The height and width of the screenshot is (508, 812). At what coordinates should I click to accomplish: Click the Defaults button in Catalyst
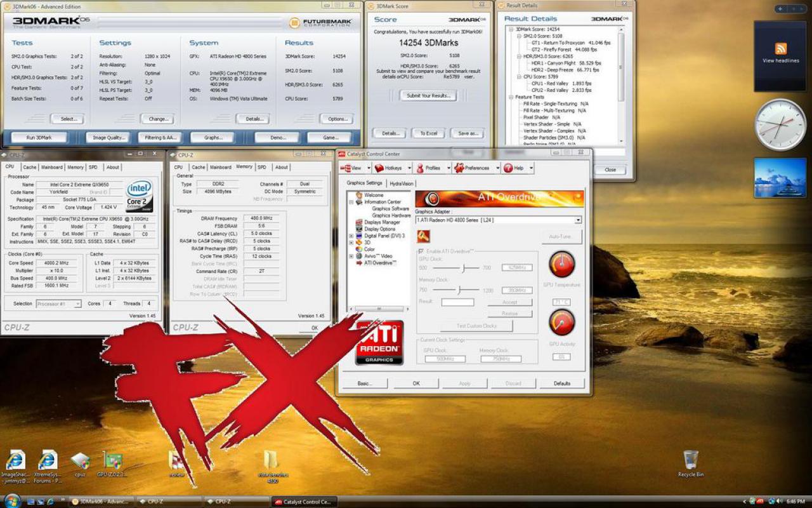point(562,384)
